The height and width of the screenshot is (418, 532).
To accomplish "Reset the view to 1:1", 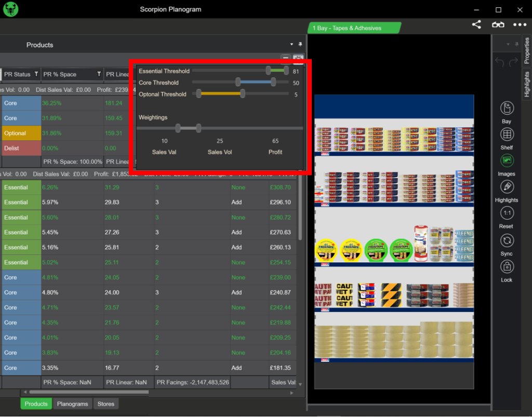I will coord(507,213).
